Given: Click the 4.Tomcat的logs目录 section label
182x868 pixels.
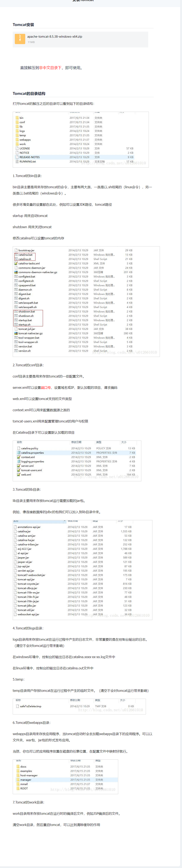Looking at the screenshot, I should tap(28, 628).
